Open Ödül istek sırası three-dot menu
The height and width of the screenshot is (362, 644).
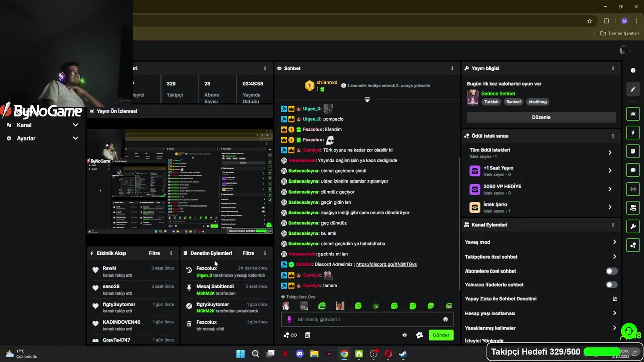coord(613,136)
